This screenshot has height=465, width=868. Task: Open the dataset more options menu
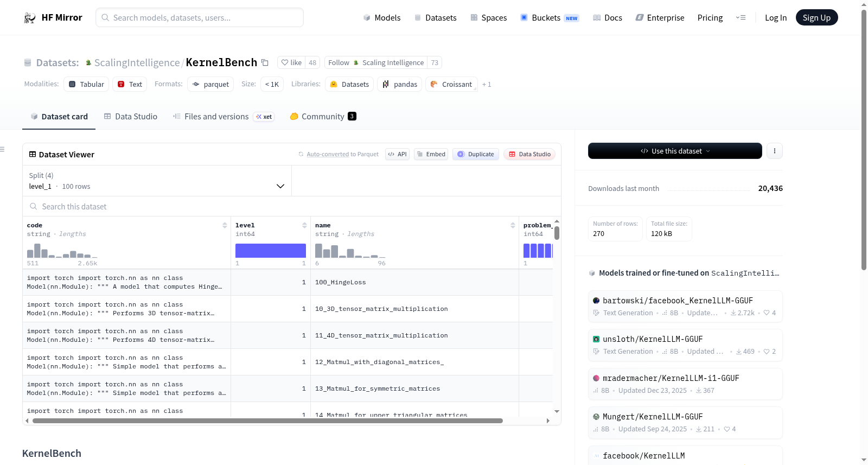click(775, 151)
